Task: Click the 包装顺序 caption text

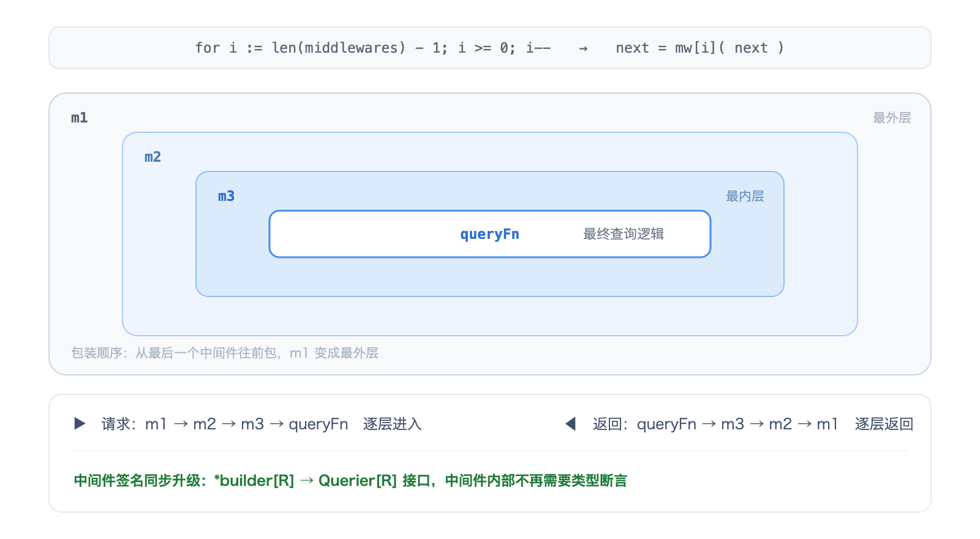Action: coord(225,353)
